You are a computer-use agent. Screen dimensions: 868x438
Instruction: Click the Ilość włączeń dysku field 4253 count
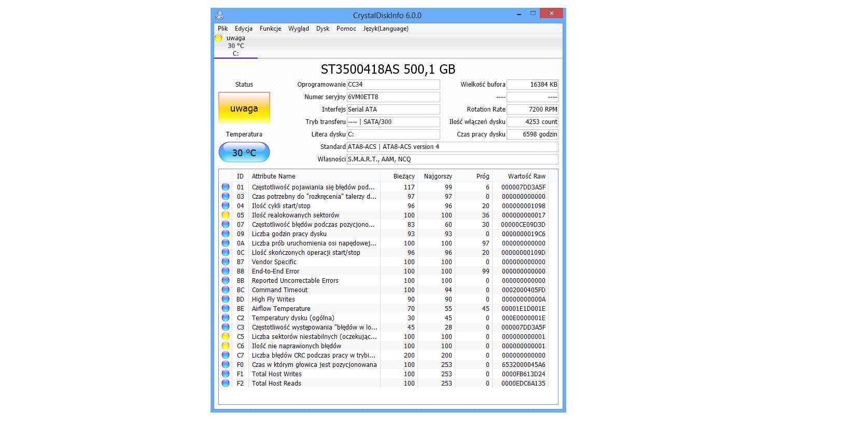click(x=532, y=122)
